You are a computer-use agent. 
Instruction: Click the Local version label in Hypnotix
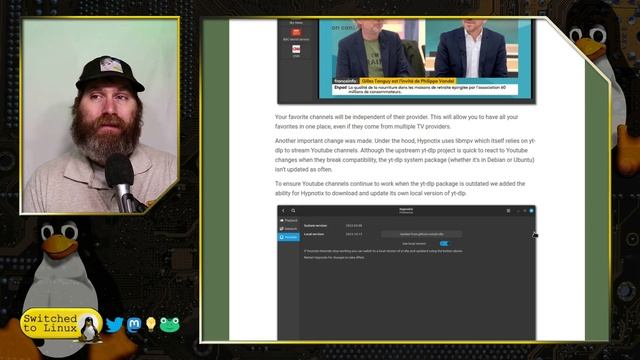[x=314, y=234]
